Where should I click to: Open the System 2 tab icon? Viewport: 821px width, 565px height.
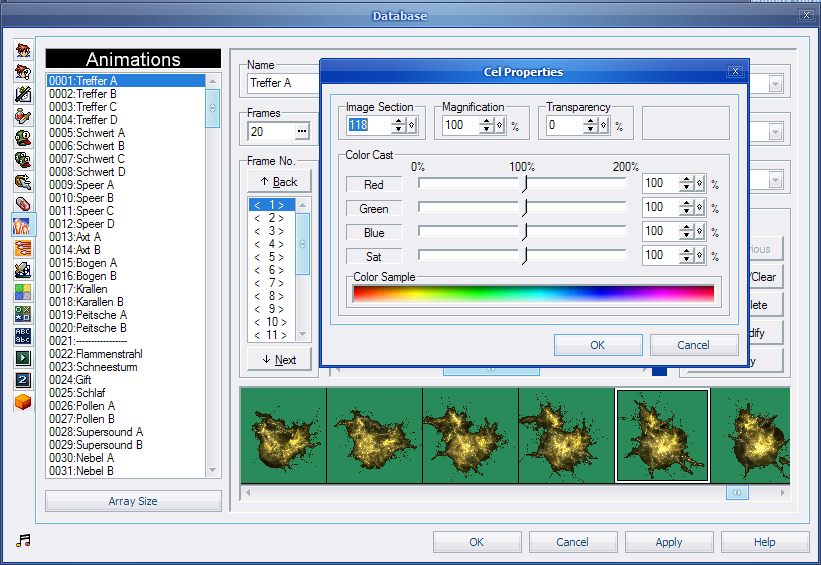coord(23,379)
